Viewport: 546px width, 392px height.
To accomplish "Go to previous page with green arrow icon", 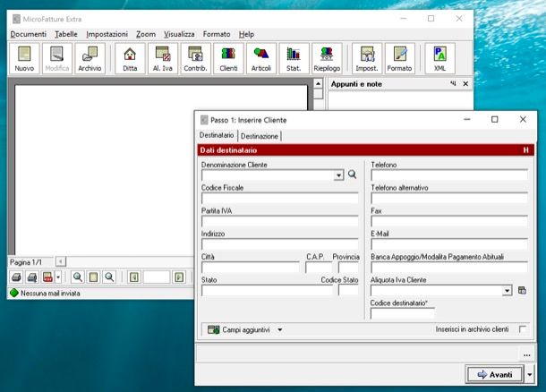I will click(134, 277).
